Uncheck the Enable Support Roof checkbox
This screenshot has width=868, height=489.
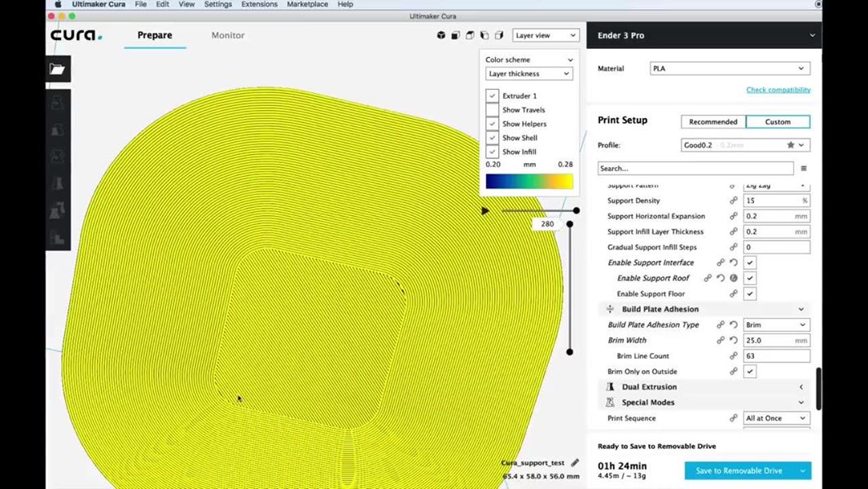coord(750,278)
